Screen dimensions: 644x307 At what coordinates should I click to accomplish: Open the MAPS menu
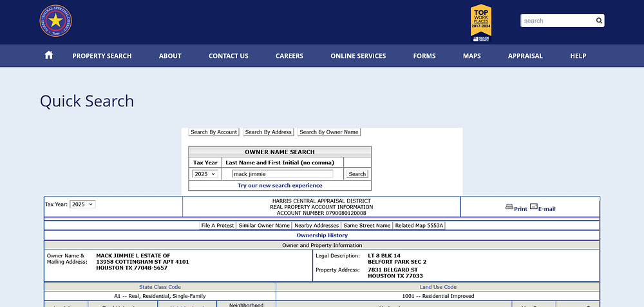471,56
